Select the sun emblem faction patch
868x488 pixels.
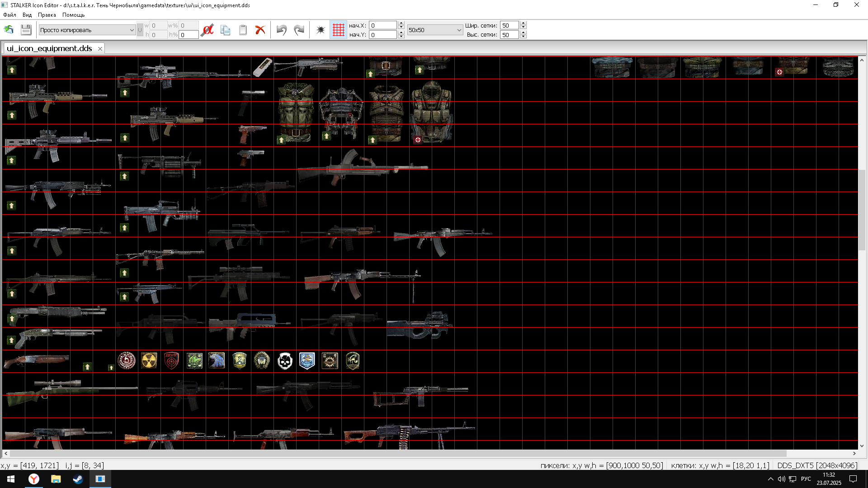[x=330, y=361]
